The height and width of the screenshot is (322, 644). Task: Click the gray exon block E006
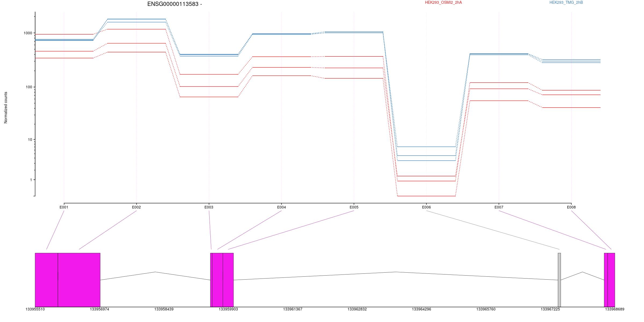pos(559,280)
